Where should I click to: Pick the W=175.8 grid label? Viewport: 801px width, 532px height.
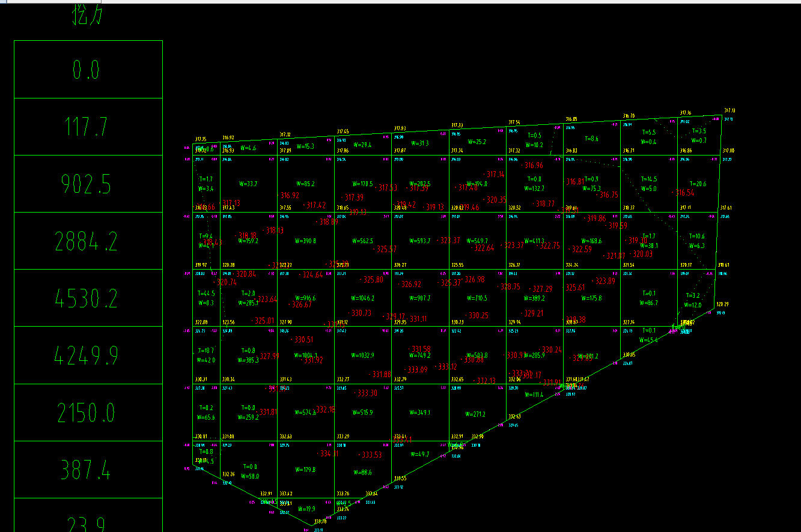pyautogui.click(x=591, y=298)
